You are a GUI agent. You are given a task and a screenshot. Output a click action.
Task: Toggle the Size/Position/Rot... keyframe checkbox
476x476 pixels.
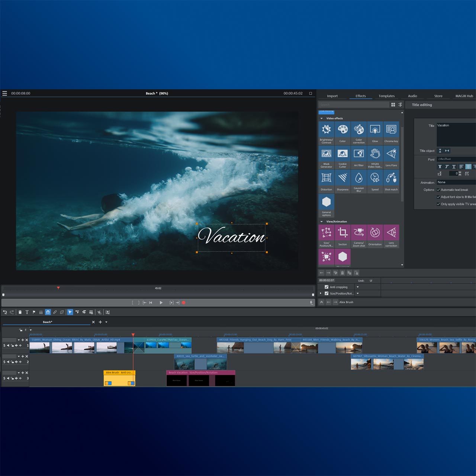(x=327, y=293)
